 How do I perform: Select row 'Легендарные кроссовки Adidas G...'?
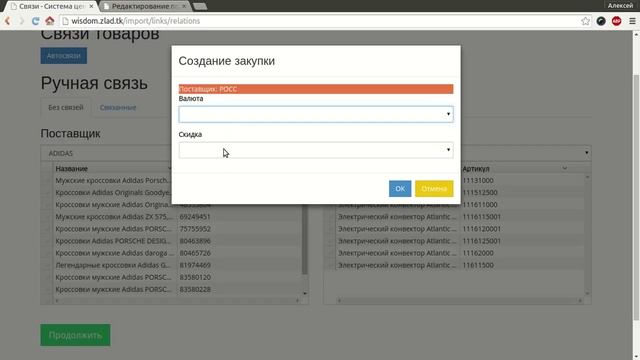click(113, 265)
